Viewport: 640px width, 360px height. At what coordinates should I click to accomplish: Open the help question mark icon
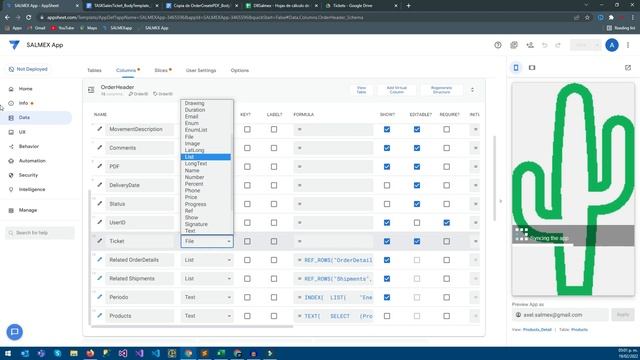pos(498,45)
